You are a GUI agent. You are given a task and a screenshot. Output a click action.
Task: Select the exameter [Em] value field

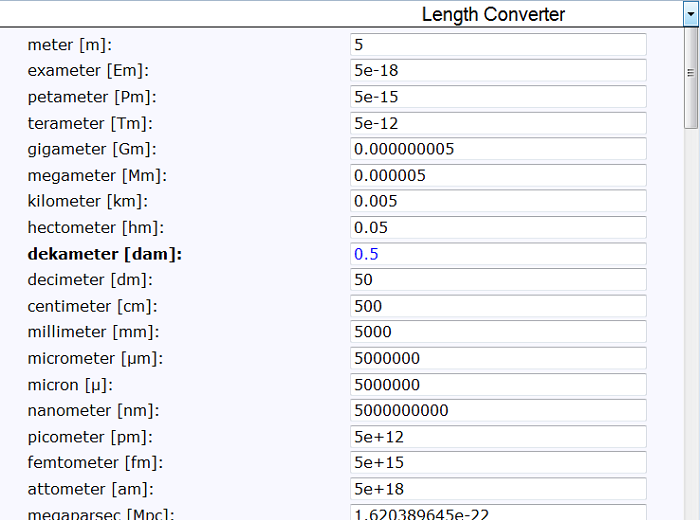click(x=498, y=71)
